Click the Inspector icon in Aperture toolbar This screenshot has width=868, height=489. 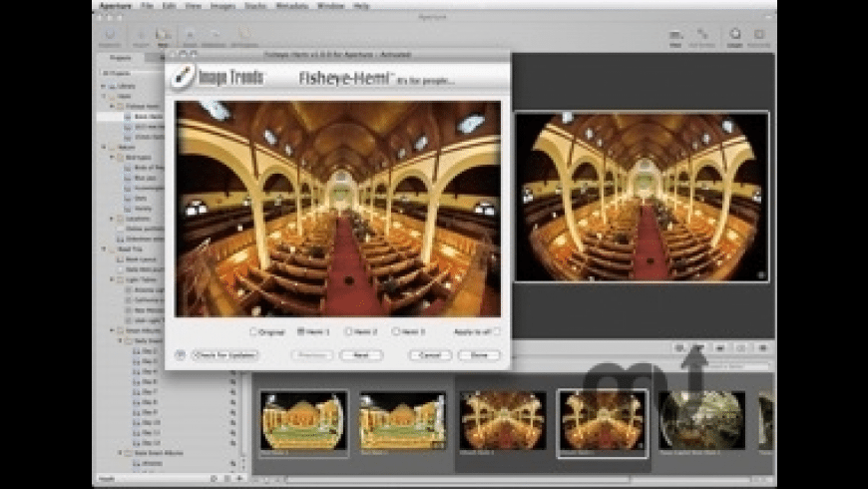(x=109, y=35)
